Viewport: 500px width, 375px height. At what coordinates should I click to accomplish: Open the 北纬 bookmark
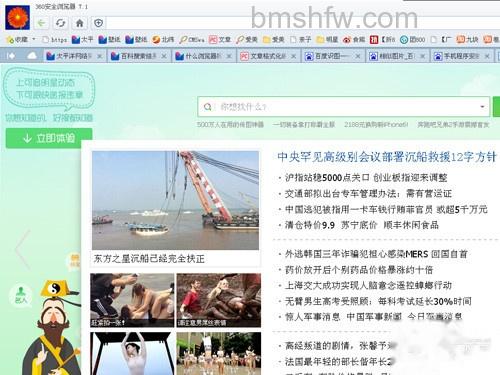click(163, 40)
